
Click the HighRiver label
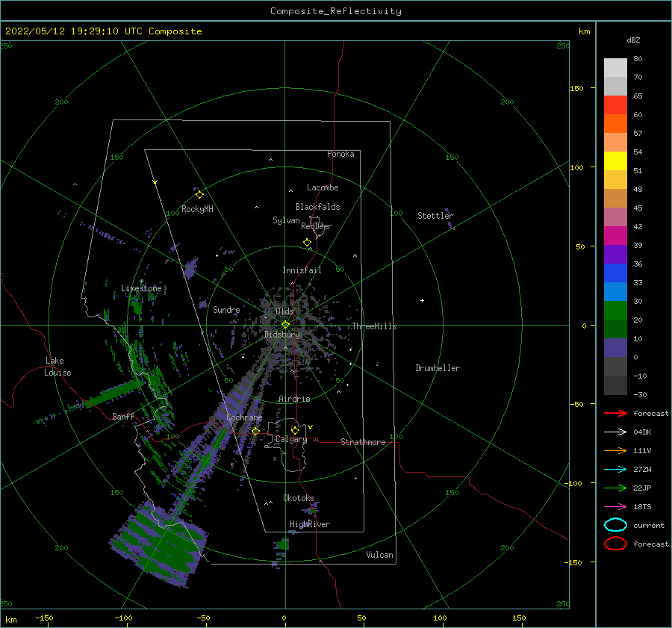click(310, 524)
